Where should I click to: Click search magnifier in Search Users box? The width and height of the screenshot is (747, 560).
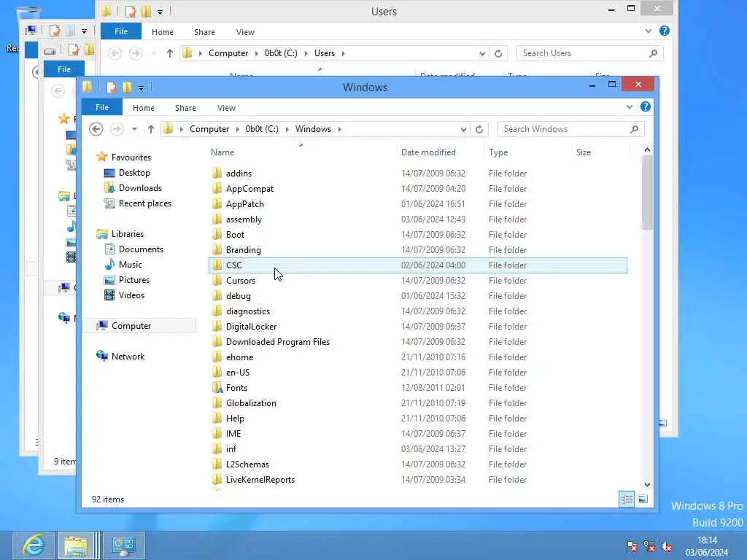coord(653,53)
